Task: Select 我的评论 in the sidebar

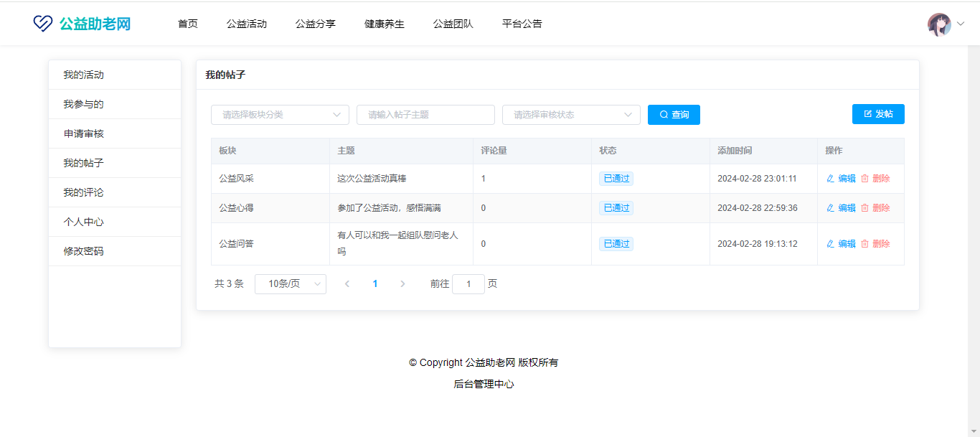Action: click(x=83, y=192)
